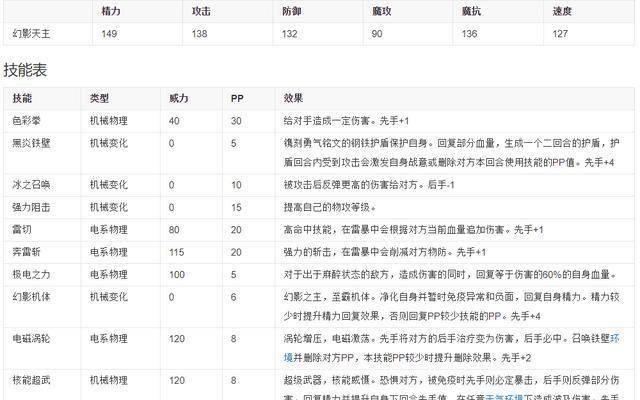Click the 魔抗 column header
Viewport: 640px width, 400px height.
click(x=471, y=11)
